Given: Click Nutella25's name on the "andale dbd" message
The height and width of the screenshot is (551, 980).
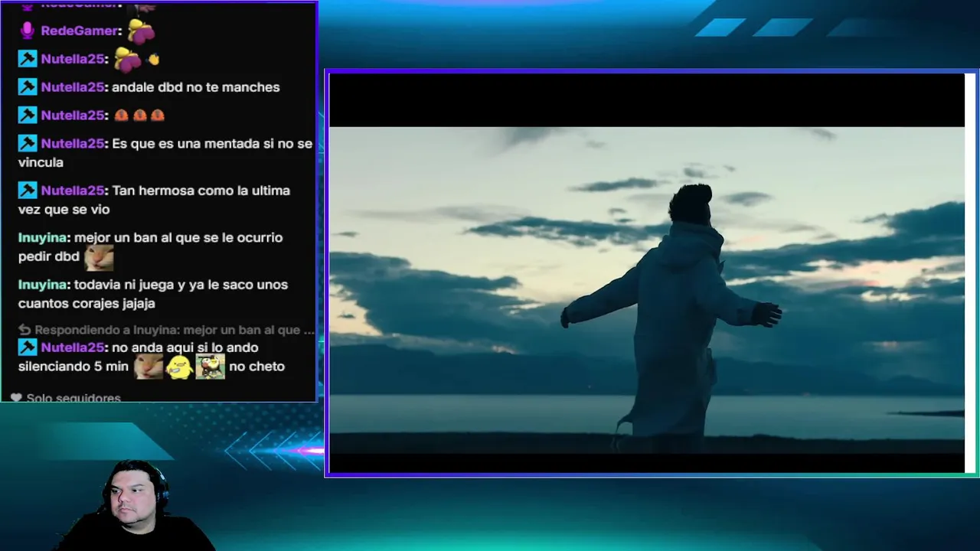Looking at the screenshot, I should [x=73, y=87].
